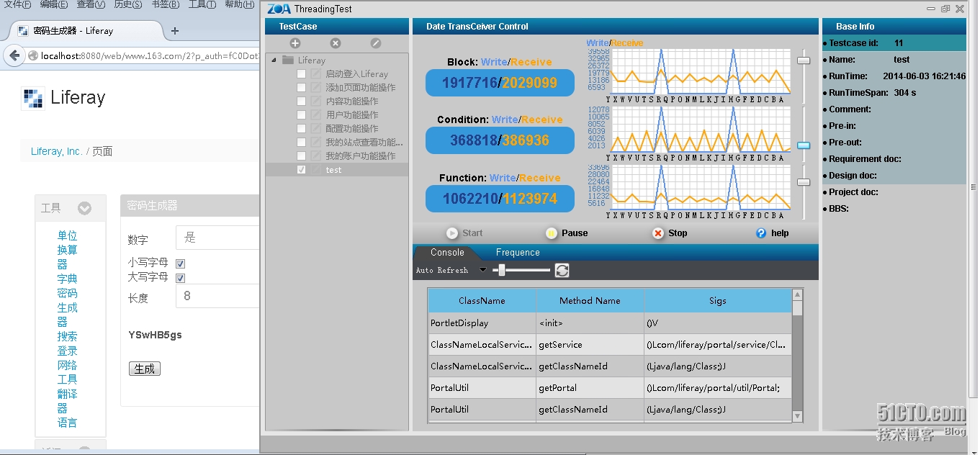Image resolution: width=980 pixels, height=455 pixels.
Task: Toggle 小写字母 checkbox in password generator
Action: point(181,263)
